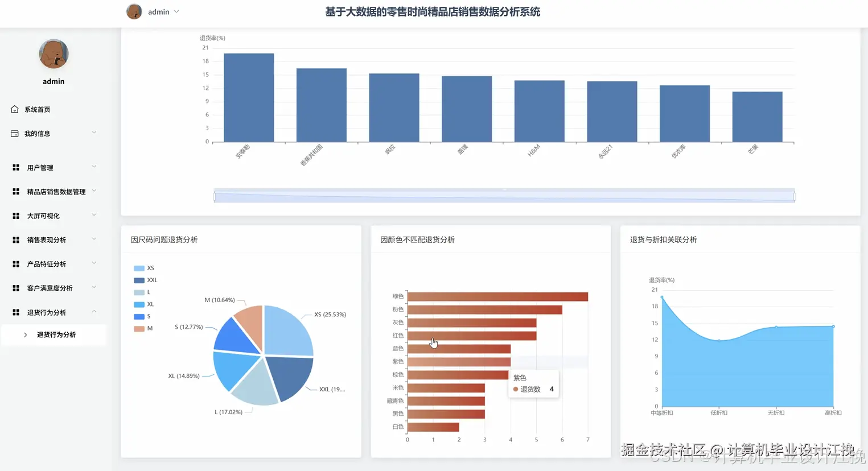The image size is (868, 471).
Task: Expand the 用户管理 menu section
Action: pos(53,167)
